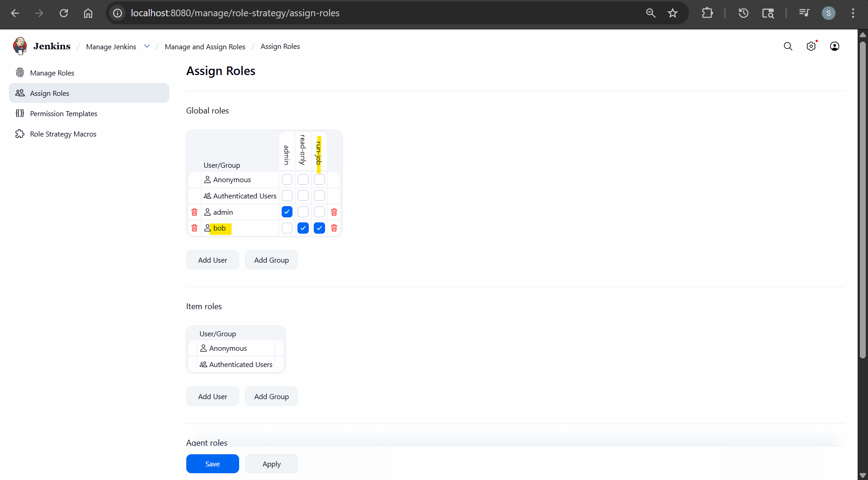868x480 pixels.
Task: Go to browser home page
Action: (88, 13)
